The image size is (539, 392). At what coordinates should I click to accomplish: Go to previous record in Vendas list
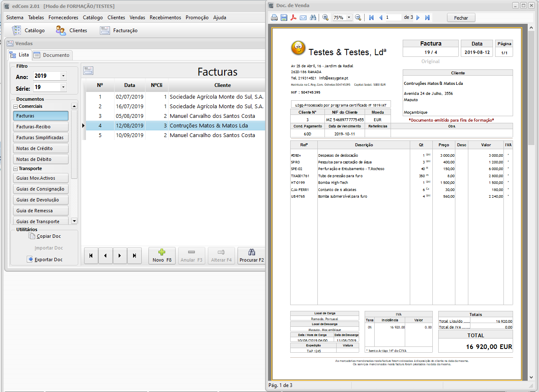[x=105, y=256]
